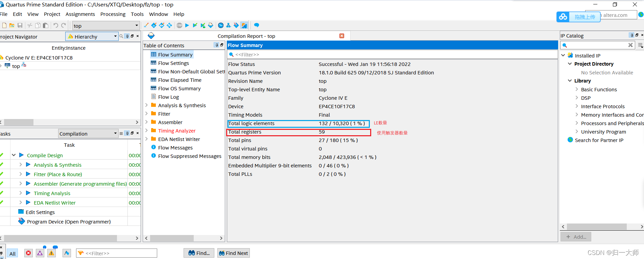
Task: Open the Chip Planner toolbar icon
Action: click(169, 25)
